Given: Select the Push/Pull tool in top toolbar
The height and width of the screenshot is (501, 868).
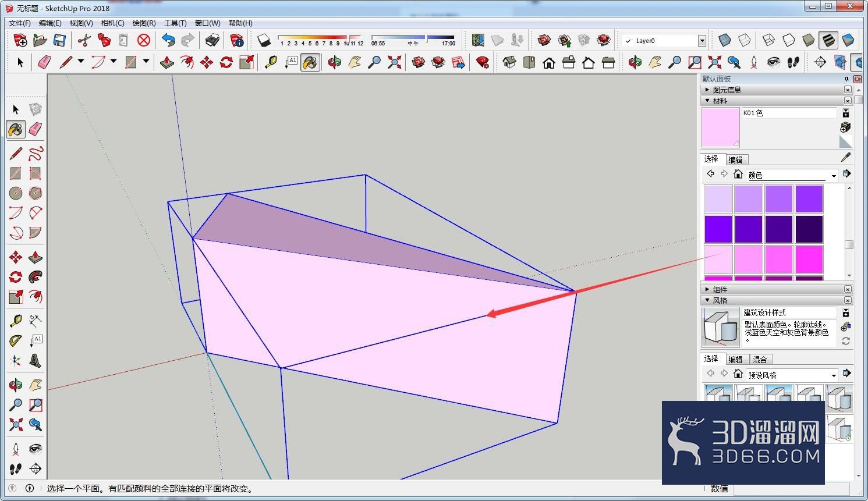Looking at the screenshot, I should coord(167,62).
